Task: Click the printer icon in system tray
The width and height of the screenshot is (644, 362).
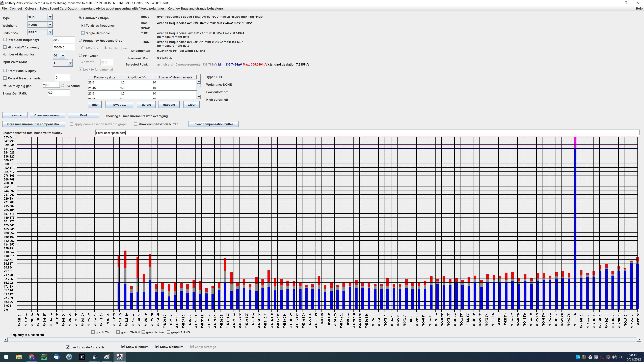Action: coord(596,357)
